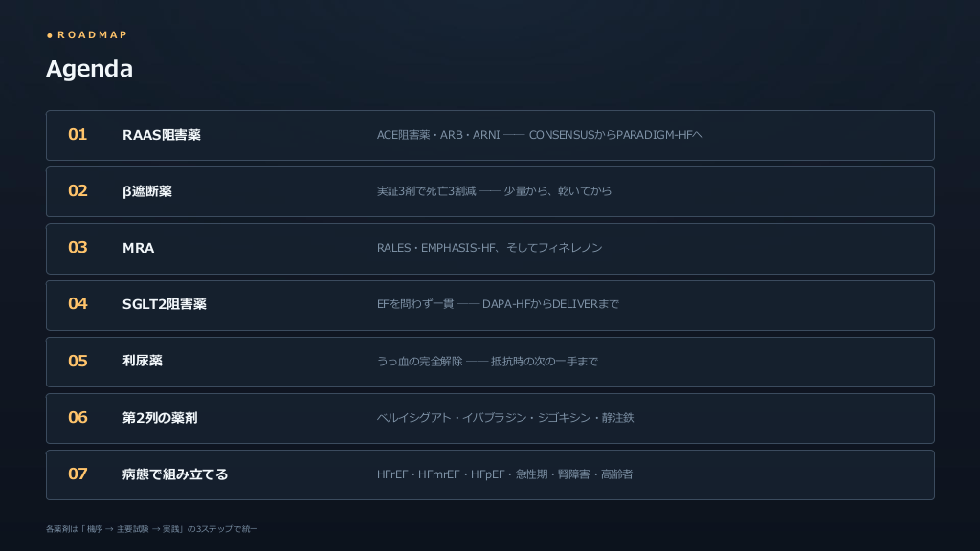Select the number 01 badge
This screenshot has height=551, width=980.
point(78,134)
